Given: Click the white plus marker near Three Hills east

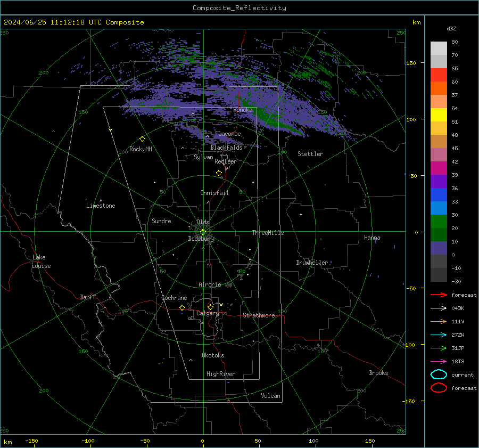Looking at the screenshot, I should (x=301, y=214).
